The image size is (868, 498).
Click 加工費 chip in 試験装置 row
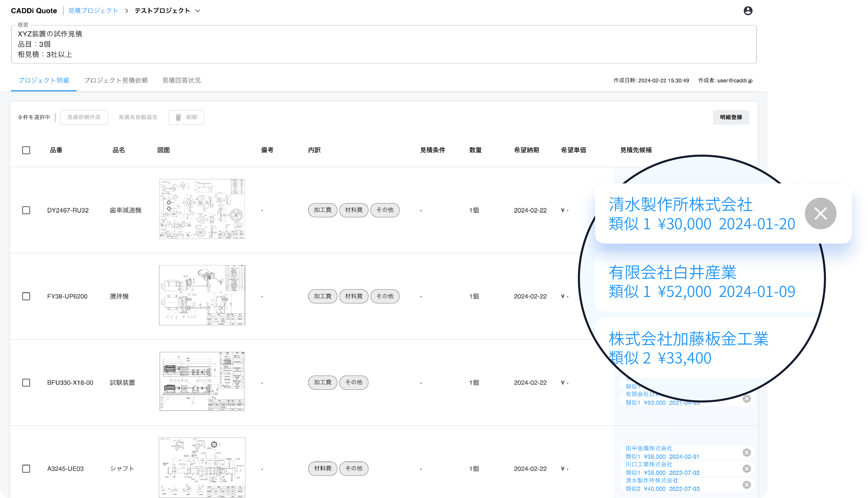[323, 382]
